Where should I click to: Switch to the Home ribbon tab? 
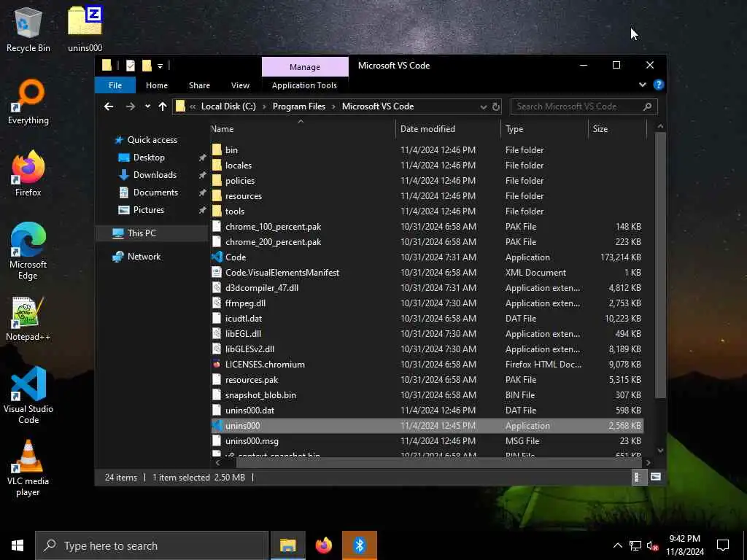click(157, 85)
